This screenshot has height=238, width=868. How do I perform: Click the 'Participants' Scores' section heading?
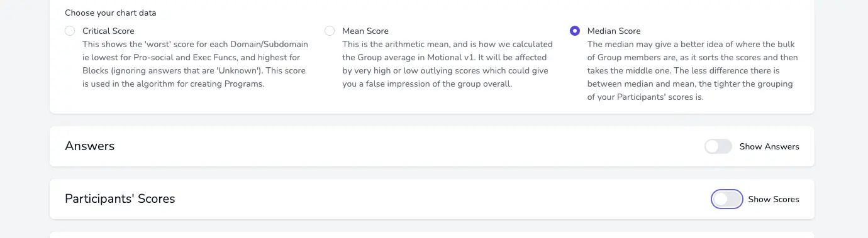click(120, 199)
